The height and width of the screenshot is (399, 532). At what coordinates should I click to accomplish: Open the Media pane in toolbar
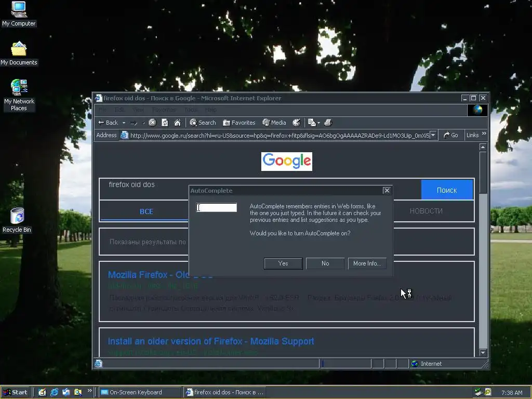pyautogui.click(x=274, y=123)
